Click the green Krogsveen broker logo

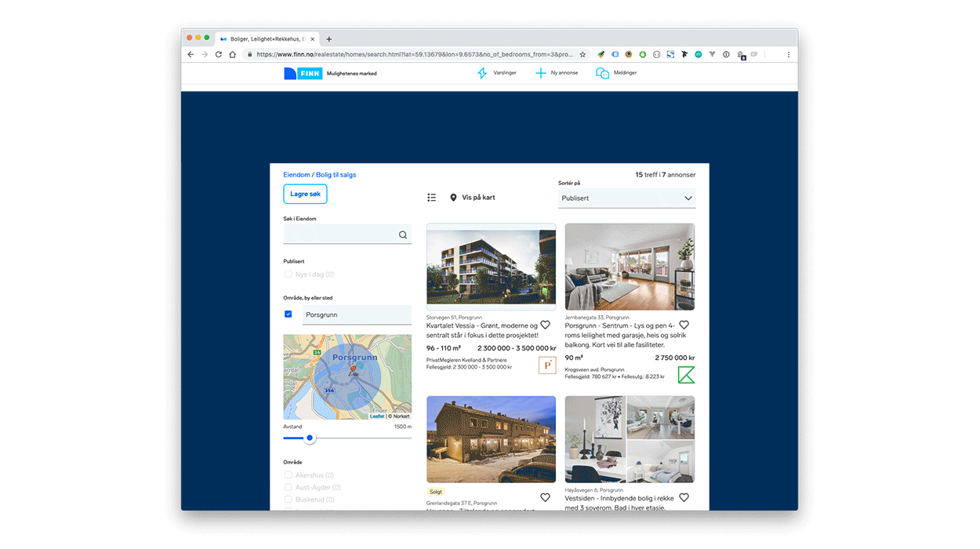tap(686, 375)
